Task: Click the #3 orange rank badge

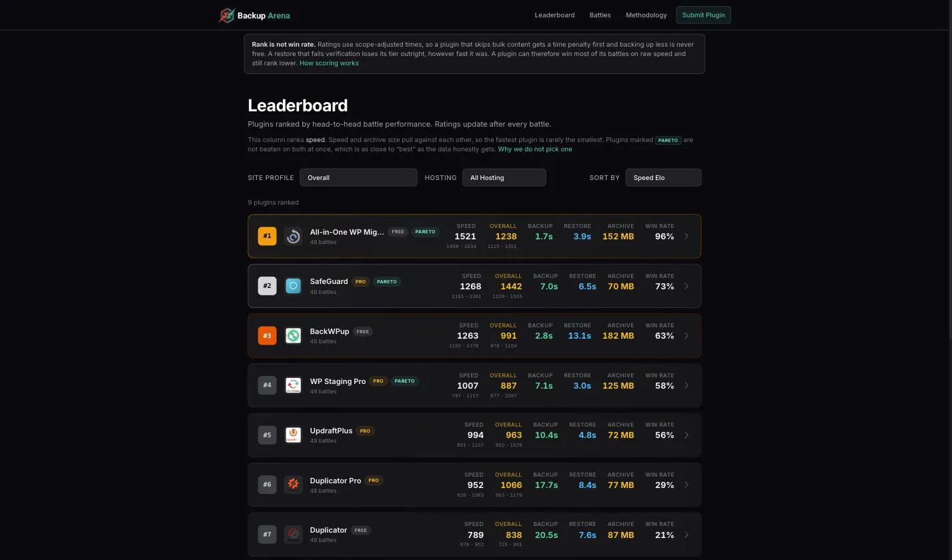Action: coord(267,335)
